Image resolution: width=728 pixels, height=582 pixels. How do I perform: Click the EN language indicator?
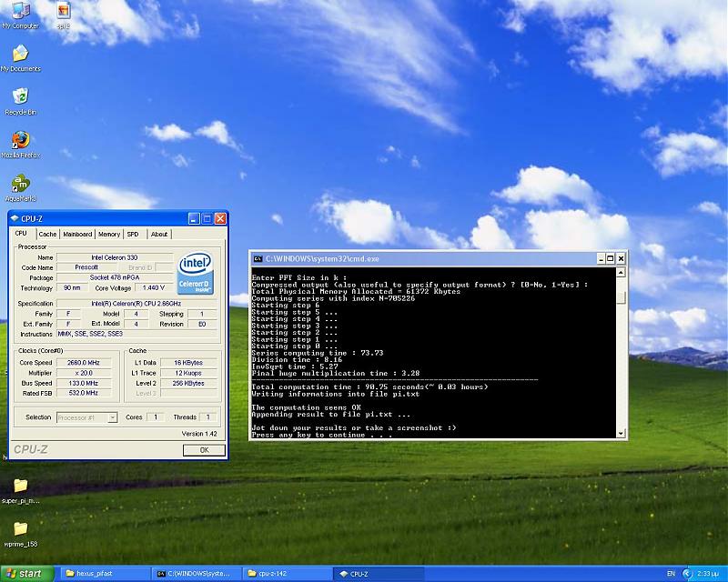(x=671, y=574)
